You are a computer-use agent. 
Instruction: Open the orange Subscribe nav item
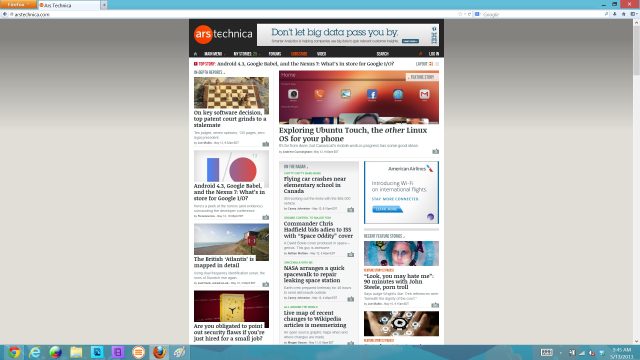(299, 54)
